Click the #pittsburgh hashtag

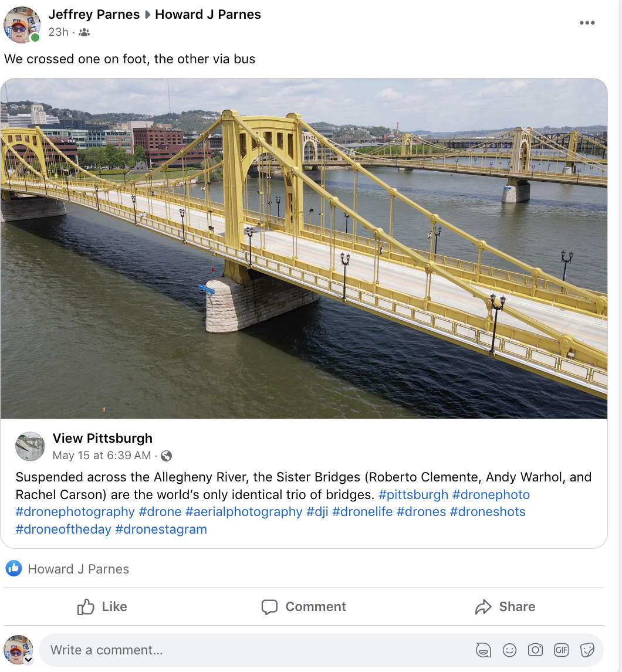pos(413,494)
